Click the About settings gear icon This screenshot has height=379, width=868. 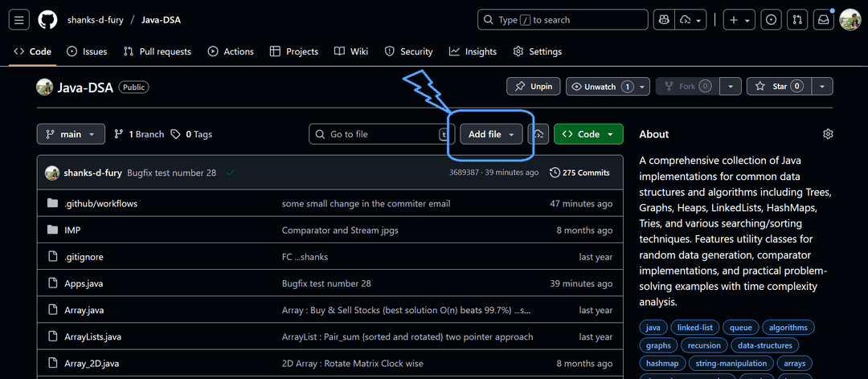pos(828,134)
